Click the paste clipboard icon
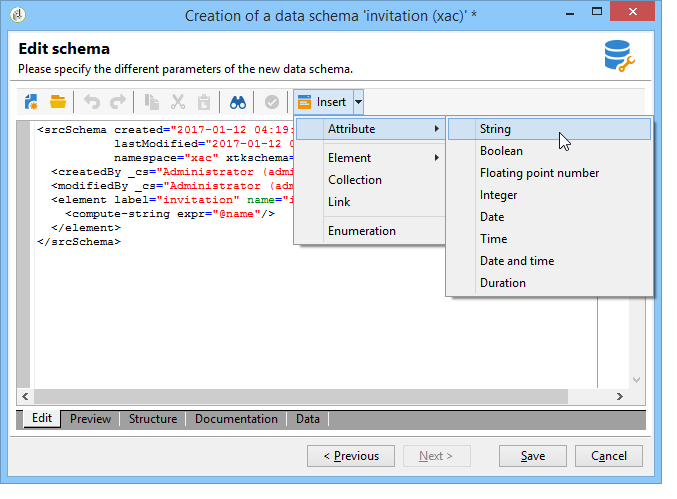The image size is (677, 499). (203, 102)
